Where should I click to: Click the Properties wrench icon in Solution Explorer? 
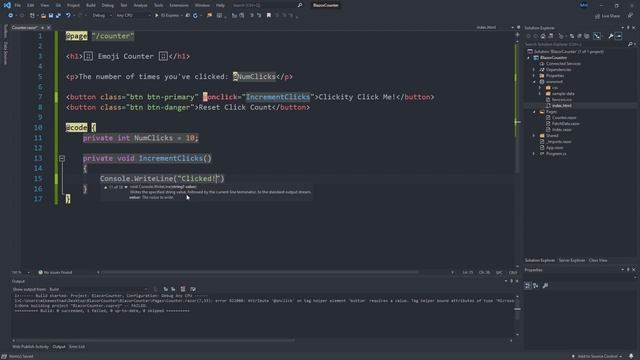point(611,36)
